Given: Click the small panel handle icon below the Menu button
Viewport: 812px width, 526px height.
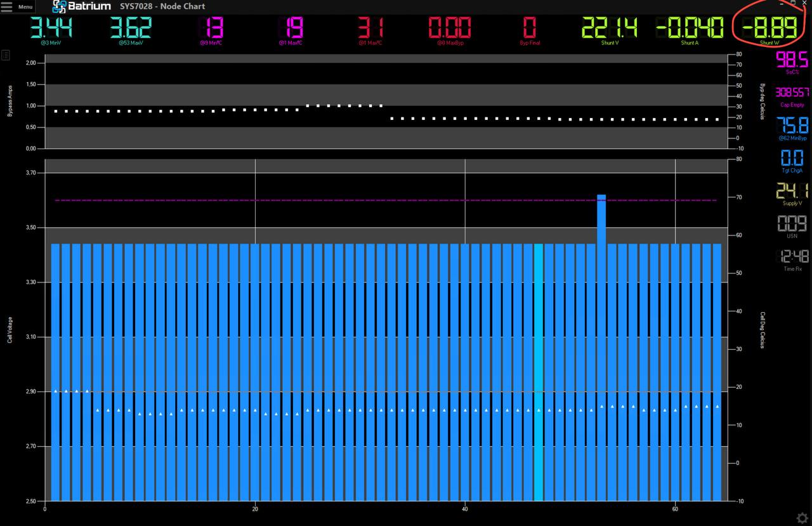Looking at the screenshot, I should (6, 55).
